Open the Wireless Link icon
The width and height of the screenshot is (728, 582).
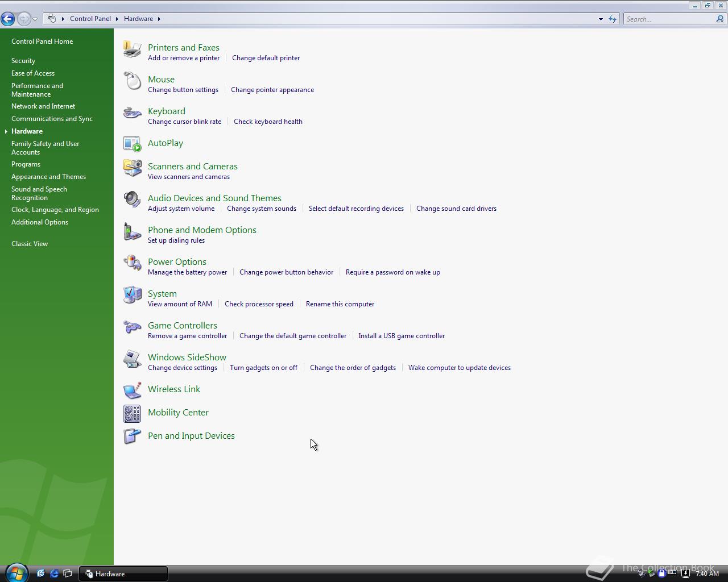click(133, 390)
